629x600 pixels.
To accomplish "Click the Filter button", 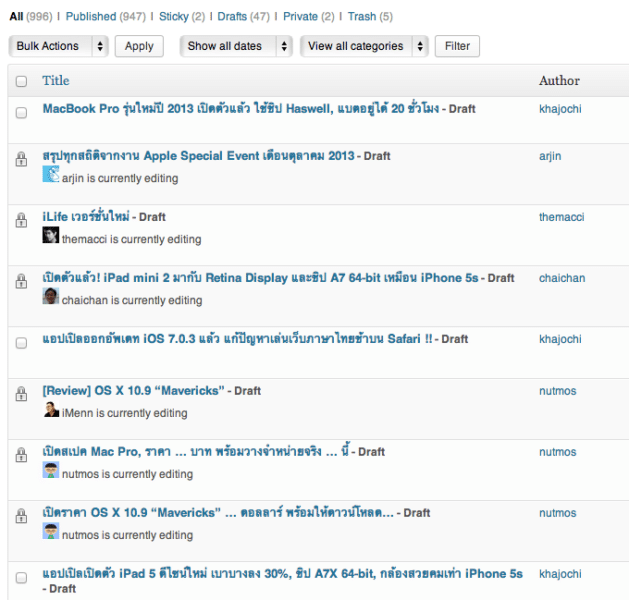I will coord(457,46).
